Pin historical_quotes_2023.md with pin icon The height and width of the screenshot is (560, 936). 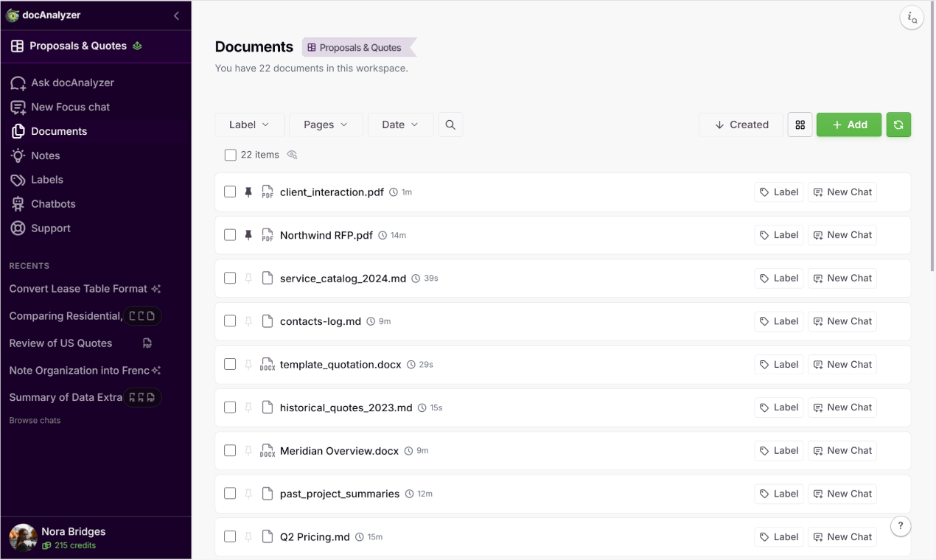click(248, 407)
